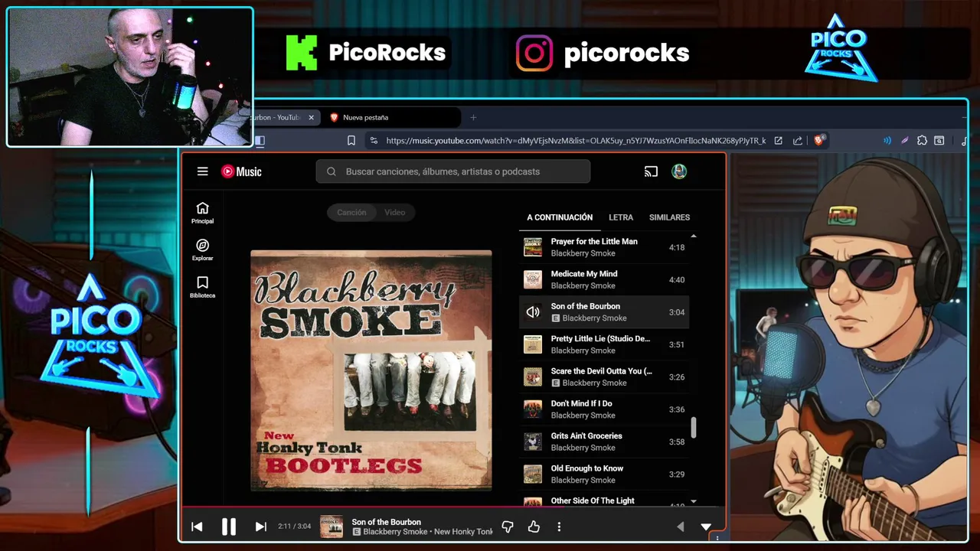Click the purple feather extension icon
This screenshot has width=980, height=551.
(x=904, y=141)
